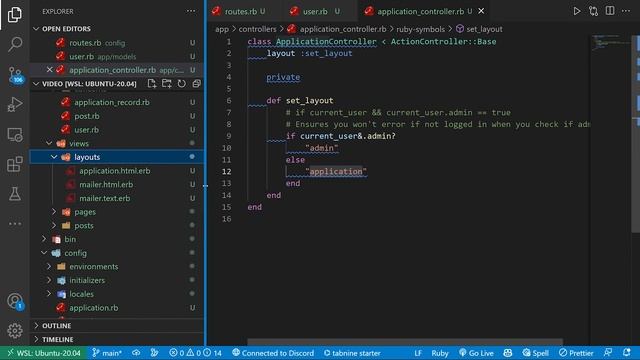Screen dimensions: 640x360
Task: Open the Run and Debug view
Action: (15, 104)
